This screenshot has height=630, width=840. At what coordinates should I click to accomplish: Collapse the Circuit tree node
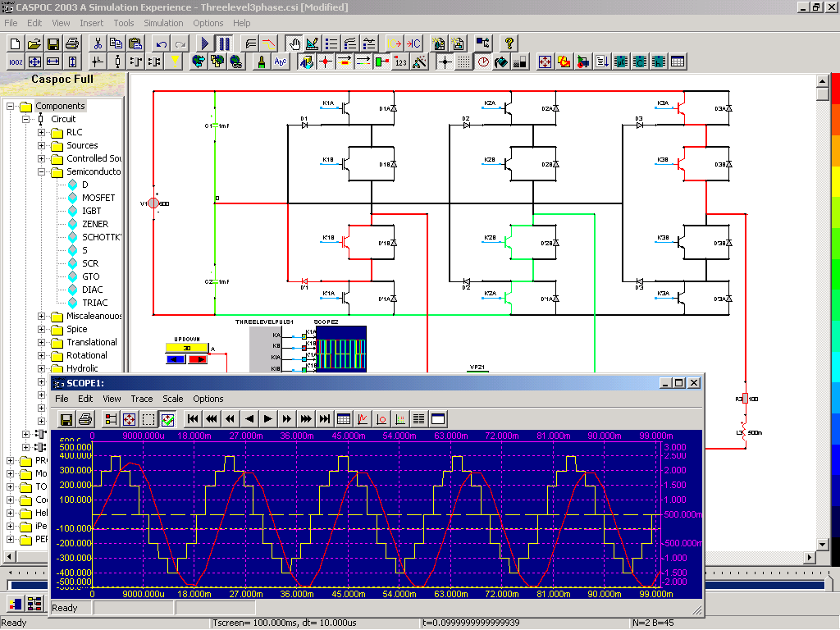pyautogui.click(x=25, y=119)
